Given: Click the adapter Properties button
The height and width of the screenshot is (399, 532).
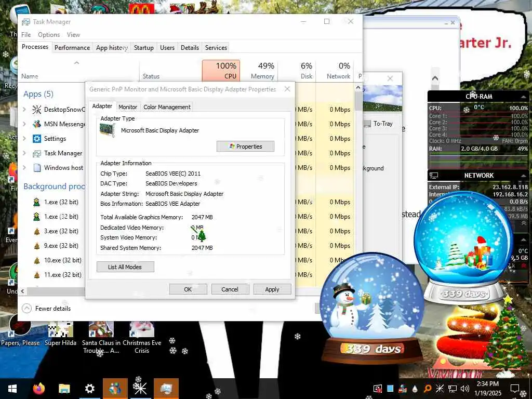Looking at the screenshot, I should 245,147.
